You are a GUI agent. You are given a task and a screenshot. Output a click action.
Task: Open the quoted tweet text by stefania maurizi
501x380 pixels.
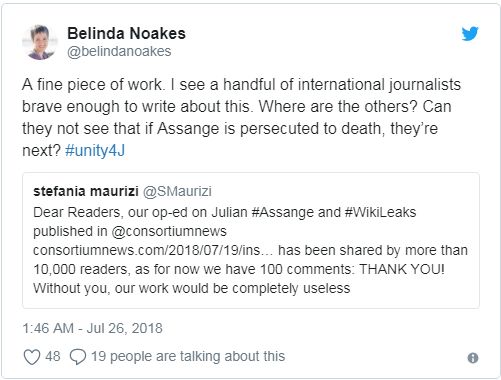pyautogui.click(x=251, y=250)
